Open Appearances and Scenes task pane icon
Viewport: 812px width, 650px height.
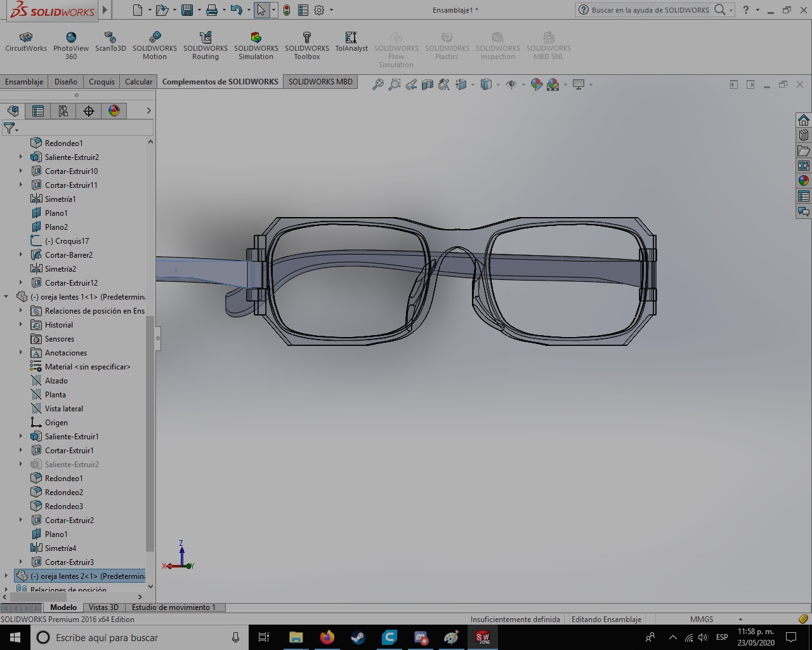point(804,181)
